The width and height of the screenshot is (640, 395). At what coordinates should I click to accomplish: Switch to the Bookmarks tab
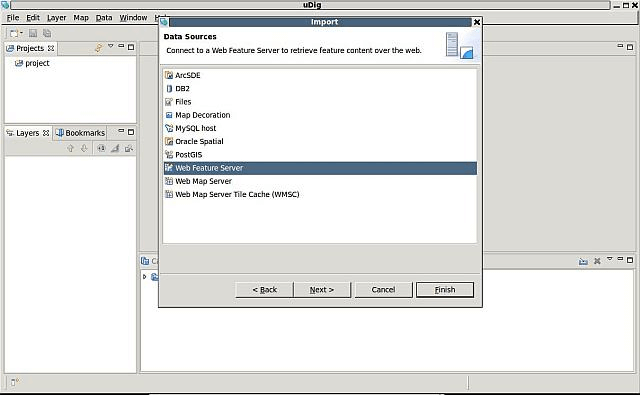(x=80, y=133)
